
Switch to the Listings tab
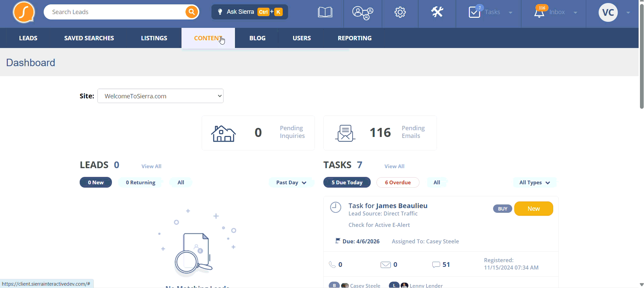(x=154, y=38)
